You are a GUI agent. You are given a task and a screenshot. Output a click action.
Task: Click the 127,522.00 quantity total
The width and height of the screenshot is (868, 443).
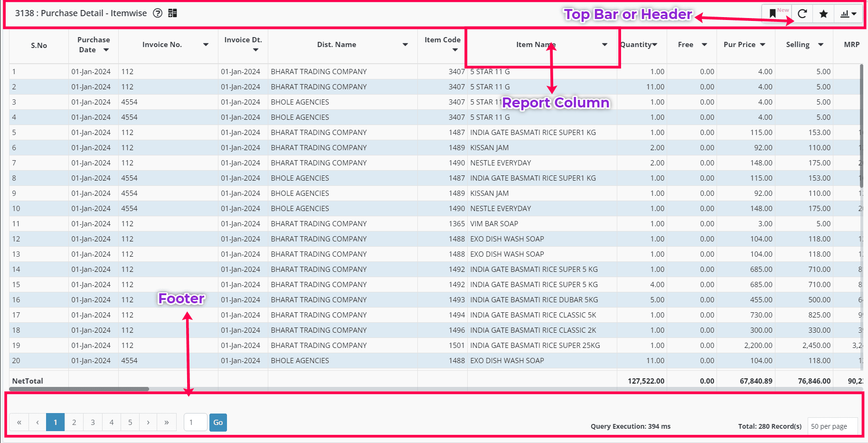pyautogui.click(x=646, y=381)
